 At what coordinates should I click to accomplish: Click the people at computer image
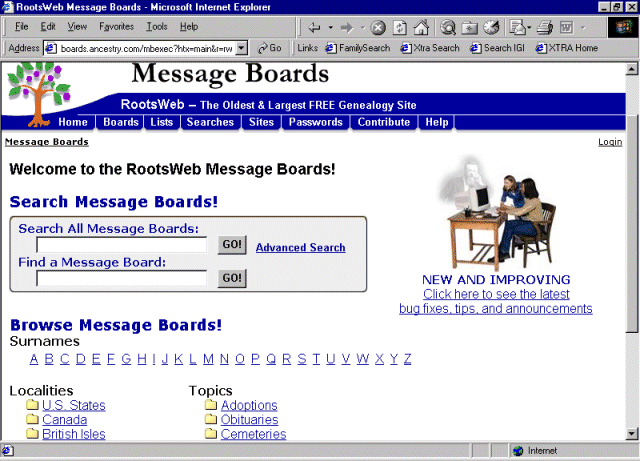[496, 212]
